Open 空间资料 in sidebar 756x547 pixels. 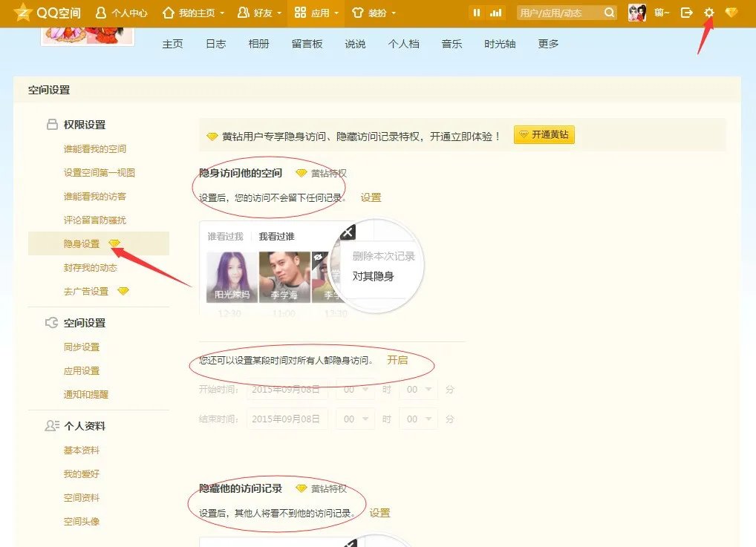click(82, 497)
